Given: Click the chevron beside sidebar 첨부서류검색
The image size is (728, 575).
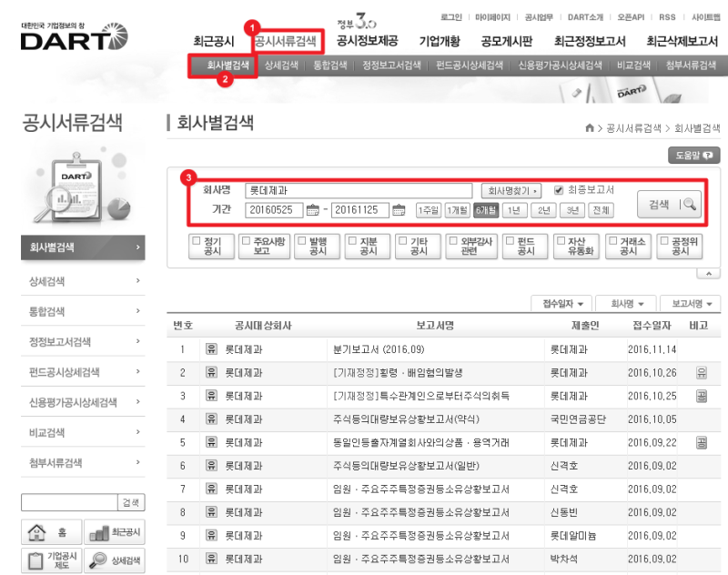Looking at the screenshot, I should click(138, 462).
